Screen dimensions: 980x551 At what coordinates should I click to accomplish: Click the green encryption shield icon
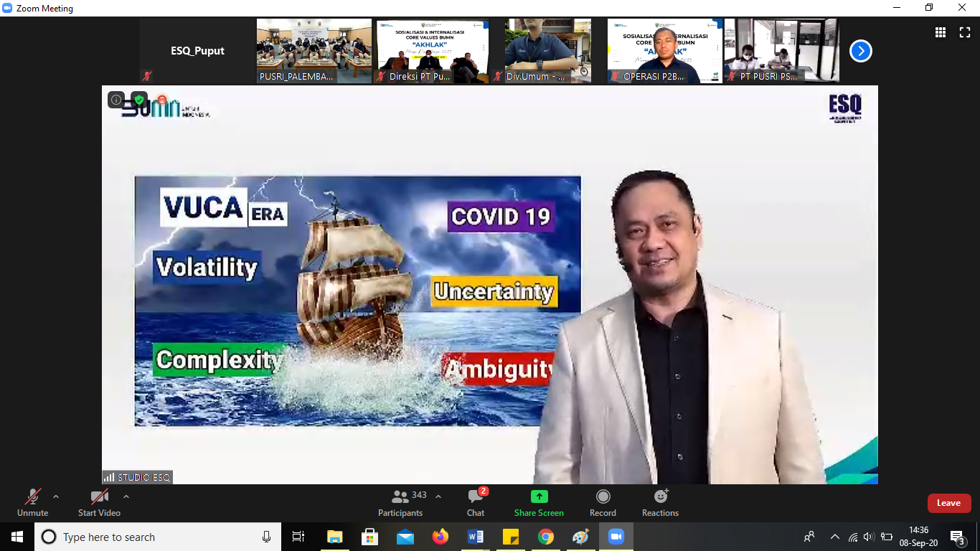(139, 100)
